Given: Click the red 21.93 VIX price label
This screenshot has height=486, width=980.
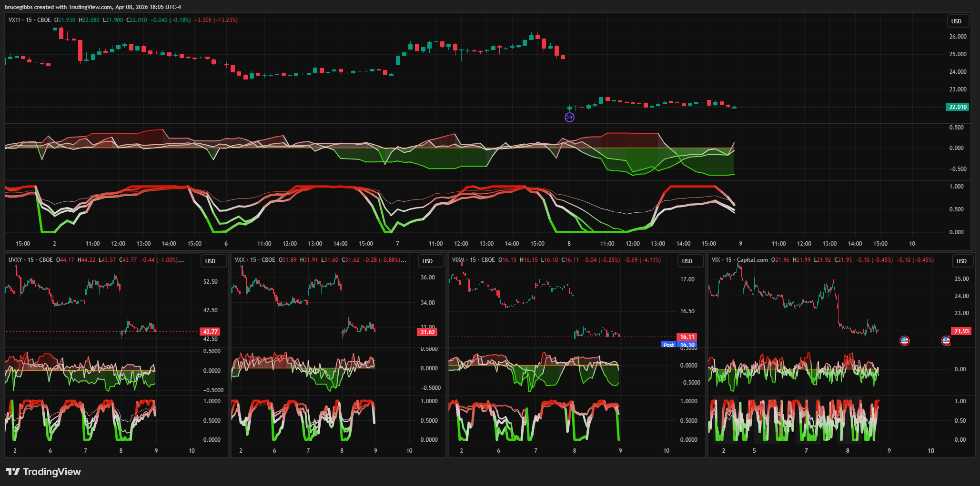Looking at the screenshot, I should tap(961, 331).
